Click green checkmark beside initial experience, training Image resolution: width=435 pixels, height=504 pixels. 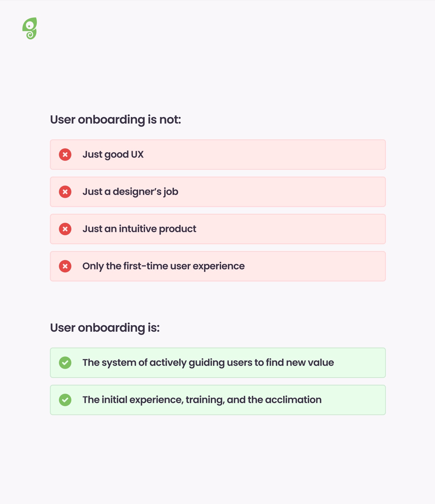65,400
